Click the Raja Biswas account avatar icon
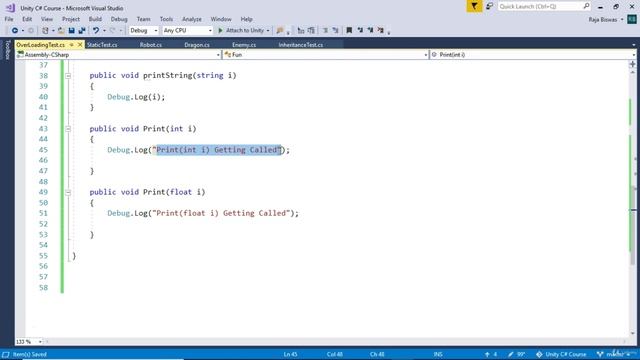This screenshot has height=360, width=640. point(632,19)
